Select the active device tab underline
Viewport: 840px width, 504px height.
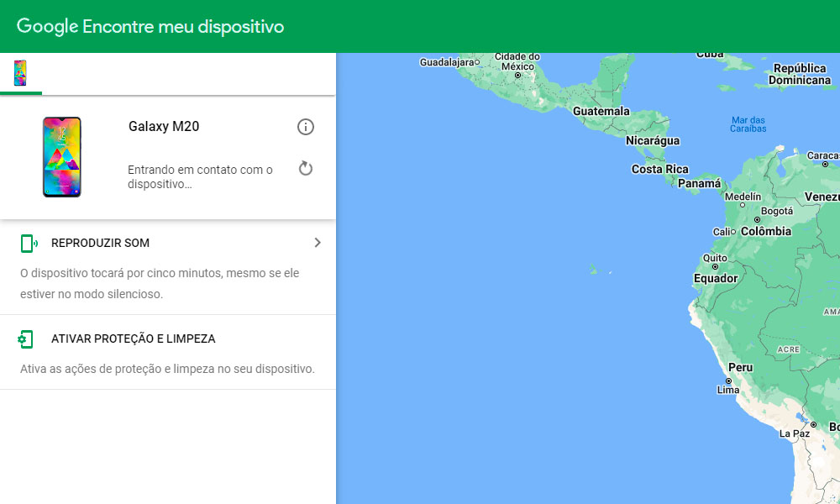click(20, 93)
